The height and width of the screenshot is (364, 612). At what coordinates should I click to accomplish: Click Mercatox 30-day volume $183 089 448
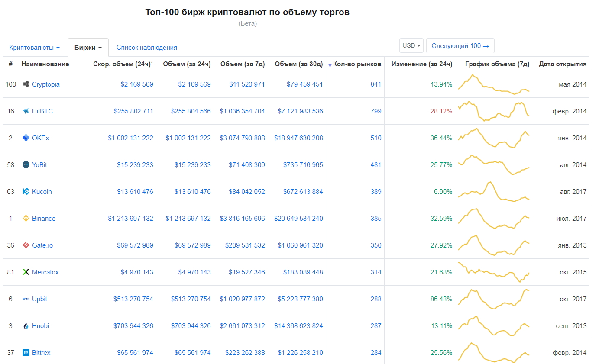[303, 272]
